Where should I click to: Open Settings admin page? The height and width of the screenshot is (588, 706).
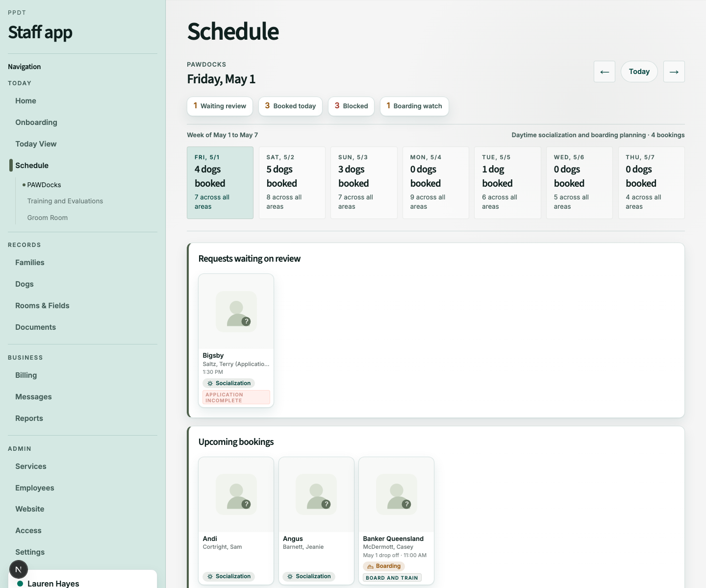30,552
